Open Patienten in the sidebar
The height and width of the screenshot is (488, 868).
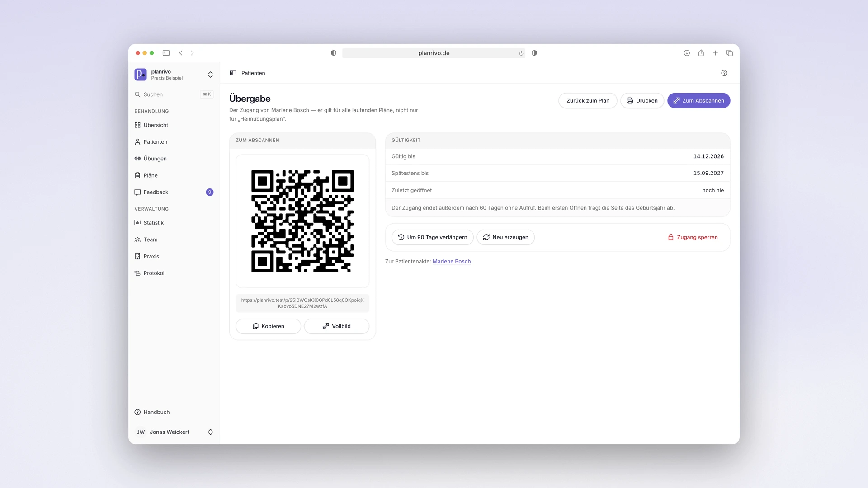click(174, 142)
